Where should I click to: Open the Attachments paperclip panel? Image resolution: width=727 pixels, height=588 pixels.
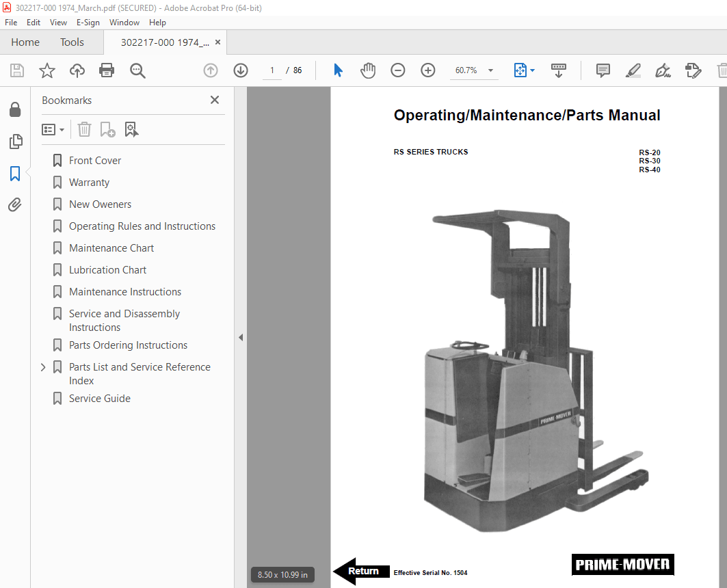[15, 204]
